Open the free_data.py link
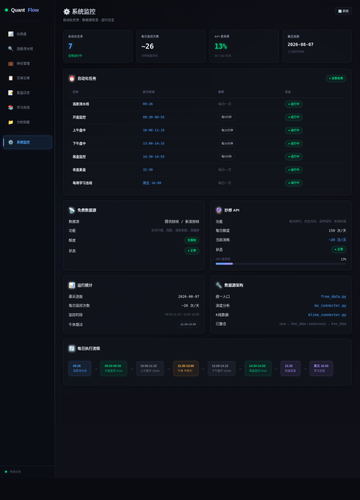Screen dimensions: 360x500 pos(333,296)
